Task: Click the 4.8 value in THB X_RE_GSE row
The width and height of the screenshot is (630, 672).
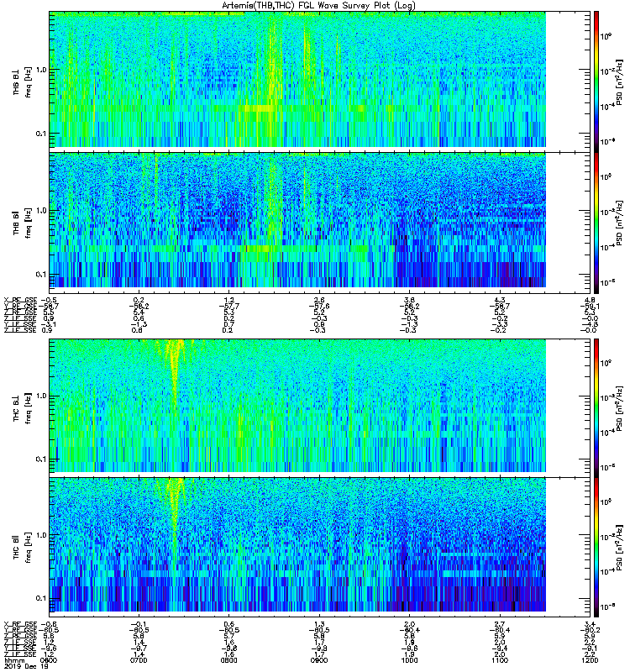Action: (591, 300)
